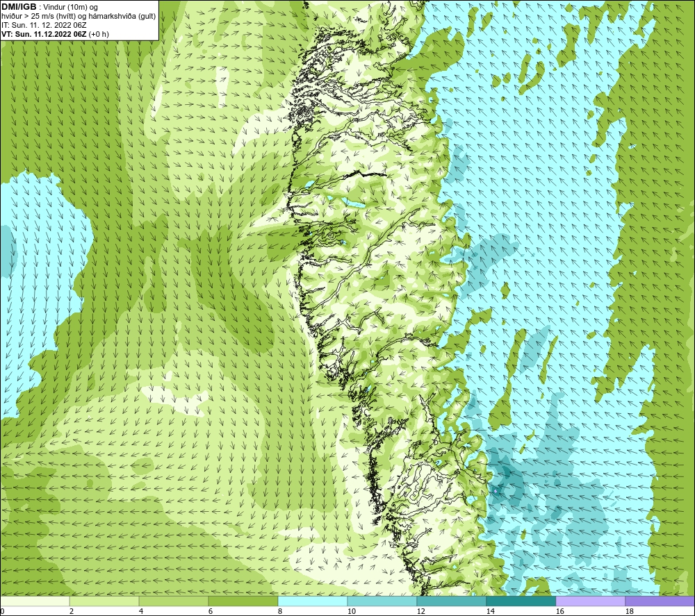Click the DMI/IGB title text
The image size is (695, 616).
tap(19, 7)
